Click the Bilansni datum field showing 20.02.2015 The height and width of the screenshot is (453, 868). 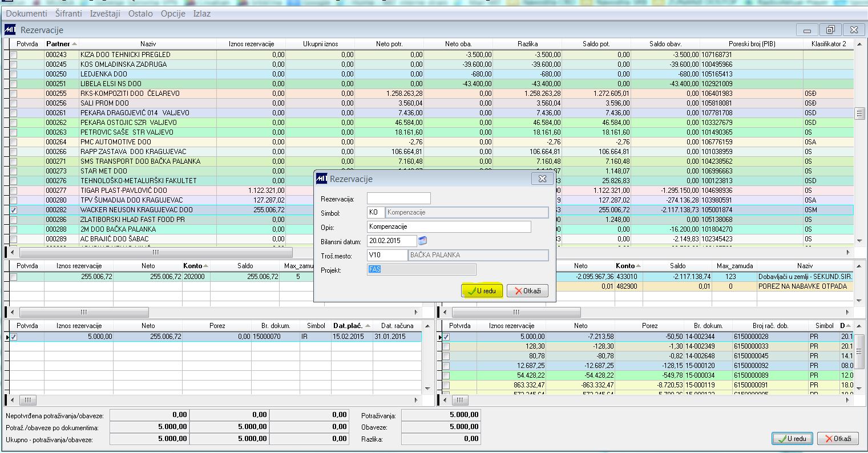[x=392, y=241]
